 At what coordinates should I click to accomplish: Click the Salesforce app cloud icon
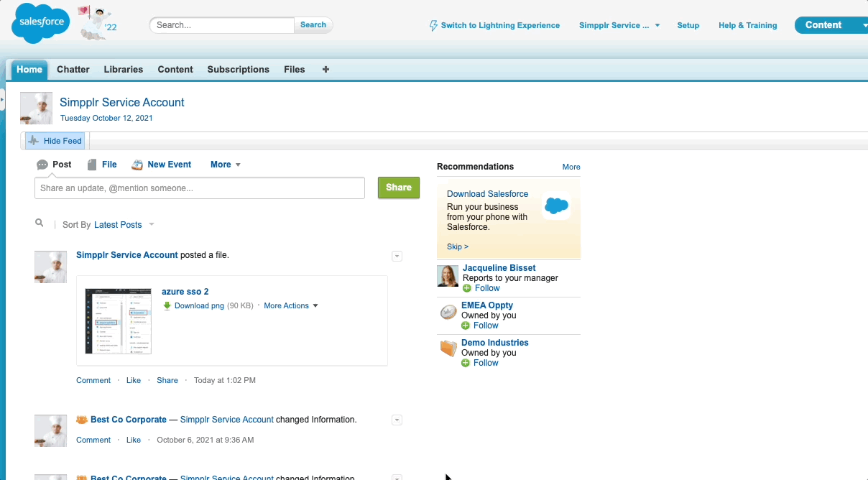tap(556, 206)
